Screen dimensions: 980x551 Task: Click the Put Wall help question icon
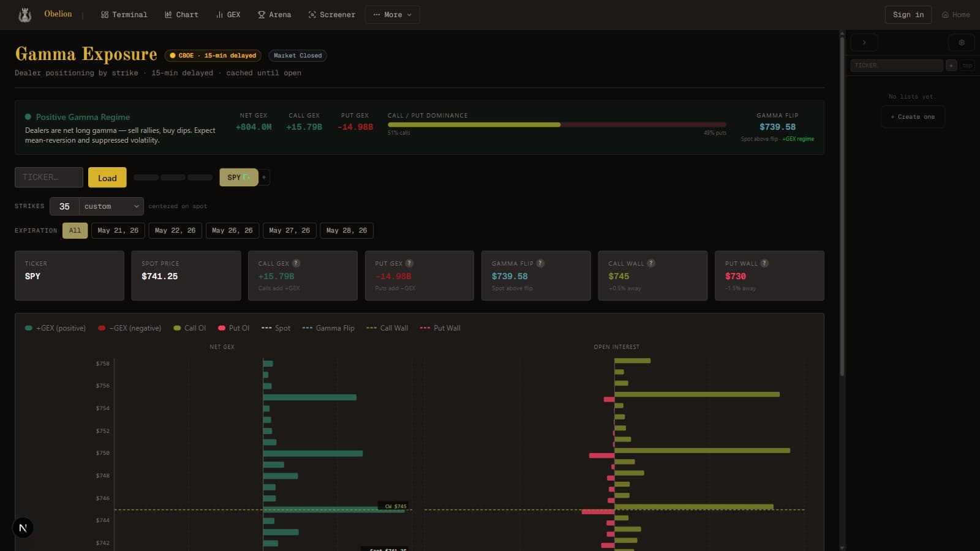coord(764,263)
